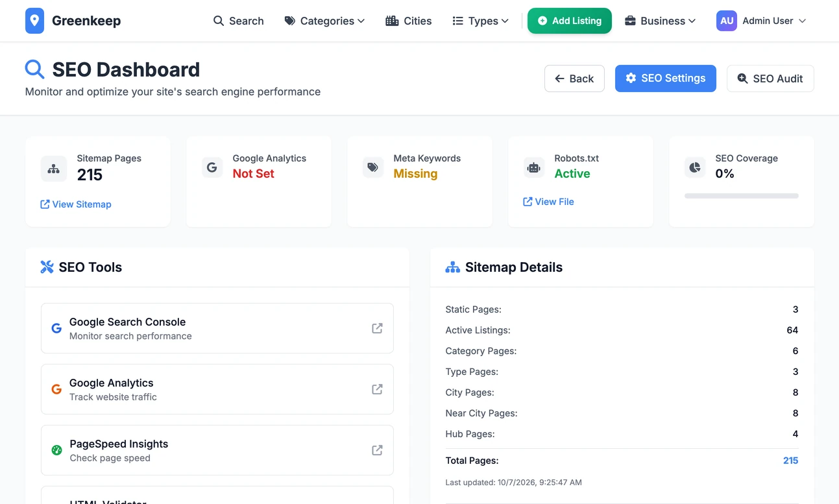Click the 'City Pages:' row label

(470, 392)
